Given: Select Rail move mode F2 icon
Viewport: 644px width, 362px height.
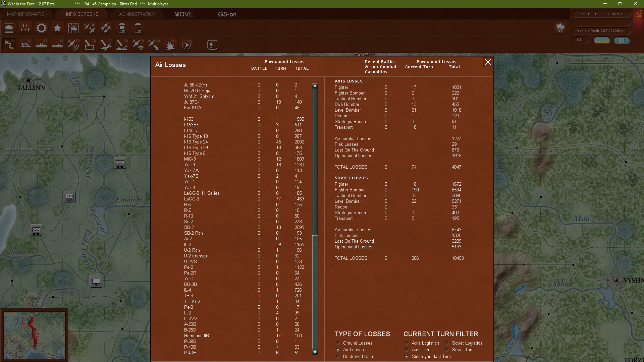Looking at the screenshot, I should click(x=25, y=45).
